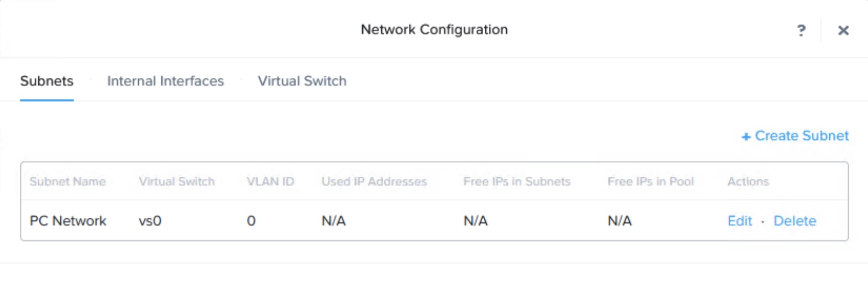Click the Free IPs in Pool header
Viewport: 868px width, 292px height.
tap(650, 182)
